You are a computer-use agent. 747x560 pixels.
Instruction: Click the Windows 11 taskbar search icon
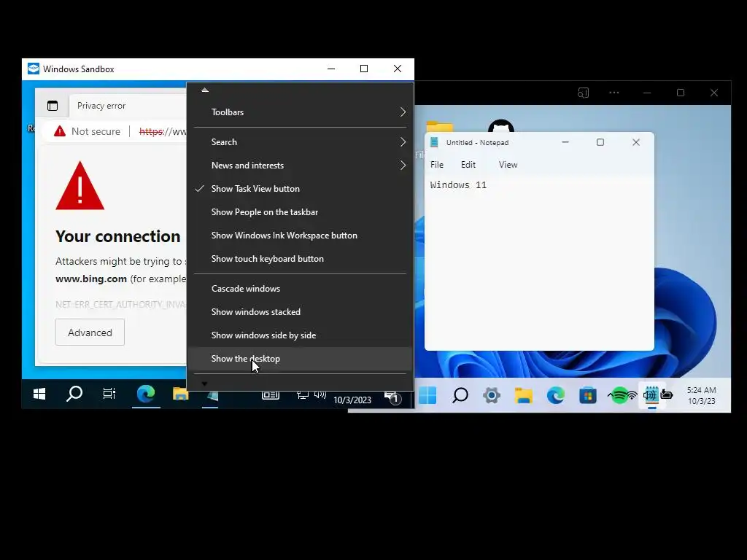460,395
